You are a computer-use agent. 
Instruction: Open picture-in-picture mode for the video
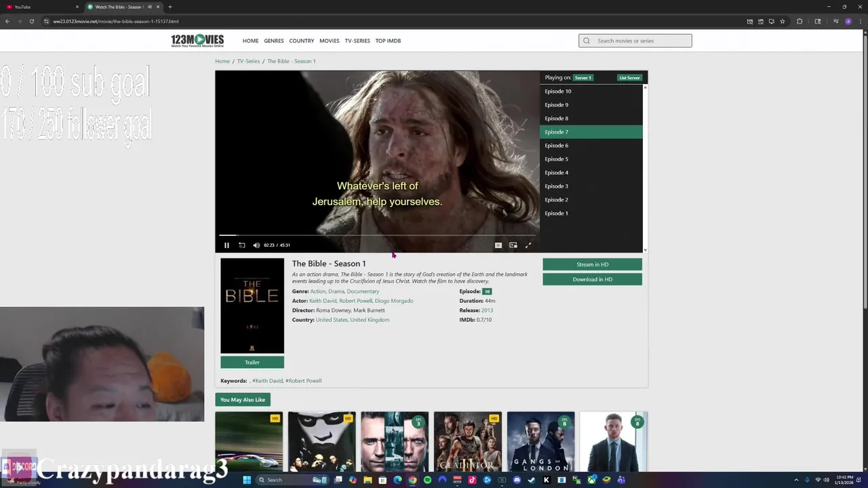513,245
